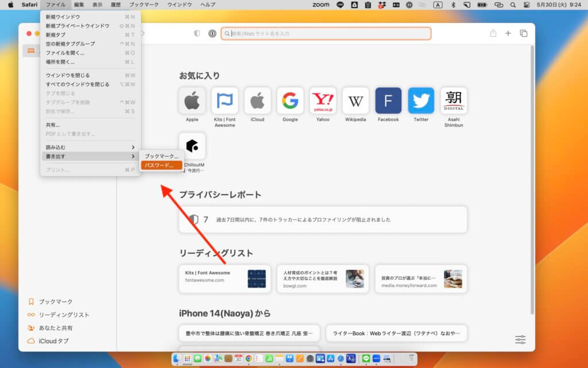This screenshot has width=588, height=368.
Task: Click the Bluetooth menu bar icon
Action: pos(453,5)
